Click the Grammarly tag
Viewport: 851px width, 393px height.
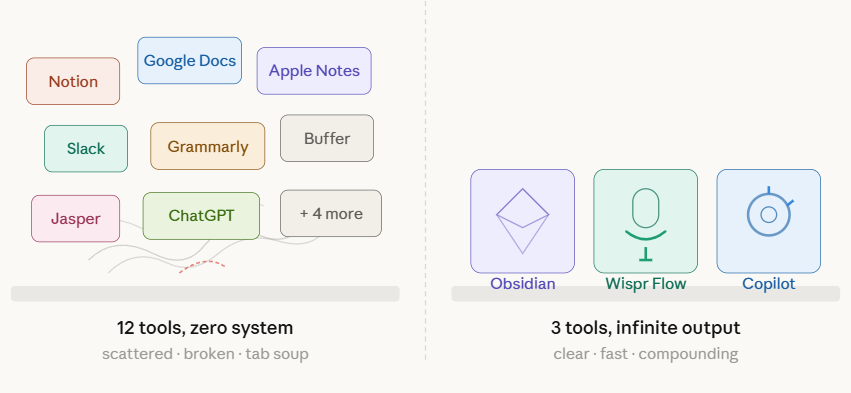point(208,146)
